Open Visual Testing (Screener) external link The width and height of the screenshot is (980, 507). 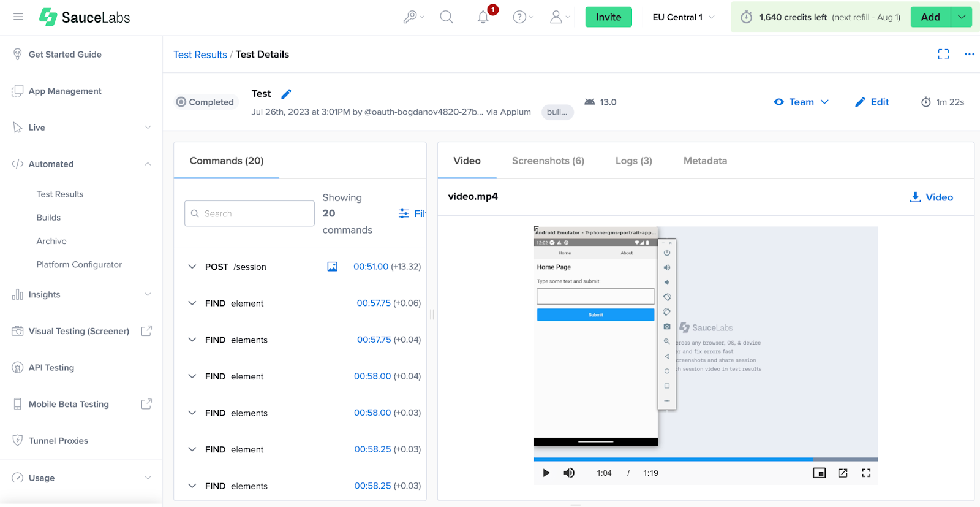click(81, 331)
